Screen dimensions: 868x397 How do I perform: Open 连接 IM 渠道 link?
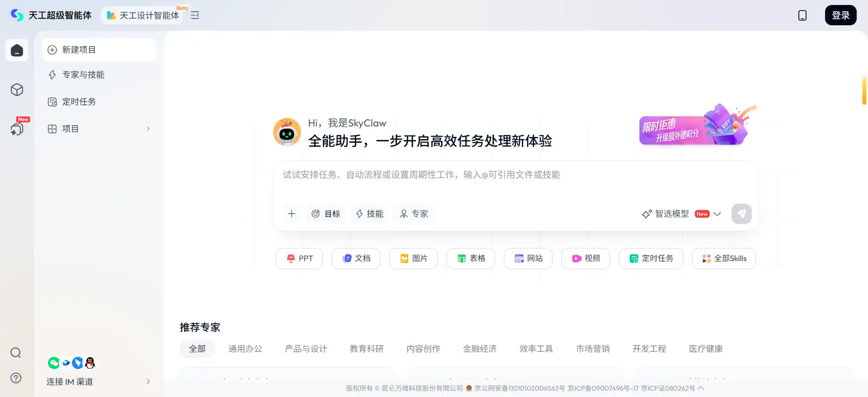[70, 382]
